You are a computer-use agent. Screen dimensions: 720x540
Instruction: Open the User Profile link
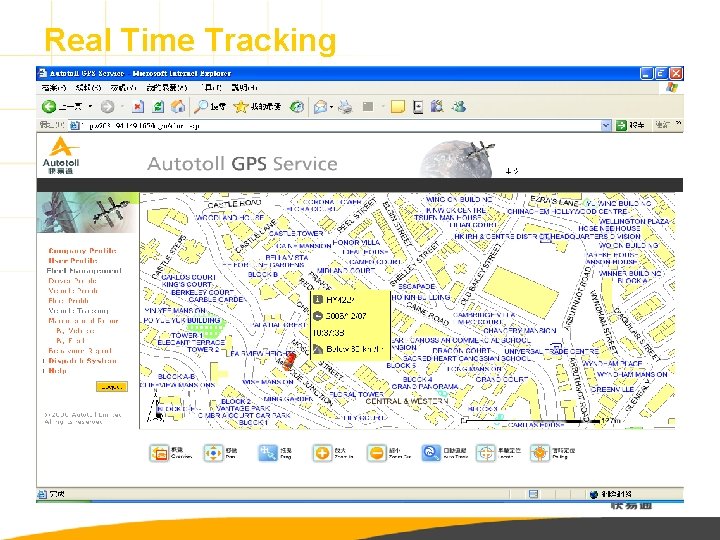(x=73, y=261)
